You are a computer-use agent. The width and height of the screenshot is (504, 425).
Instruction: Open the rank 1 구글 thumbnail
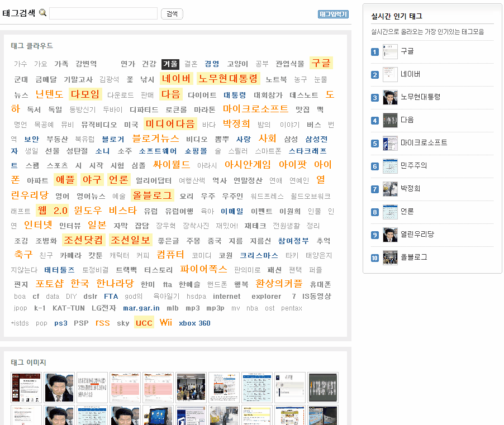click(390, 51)
